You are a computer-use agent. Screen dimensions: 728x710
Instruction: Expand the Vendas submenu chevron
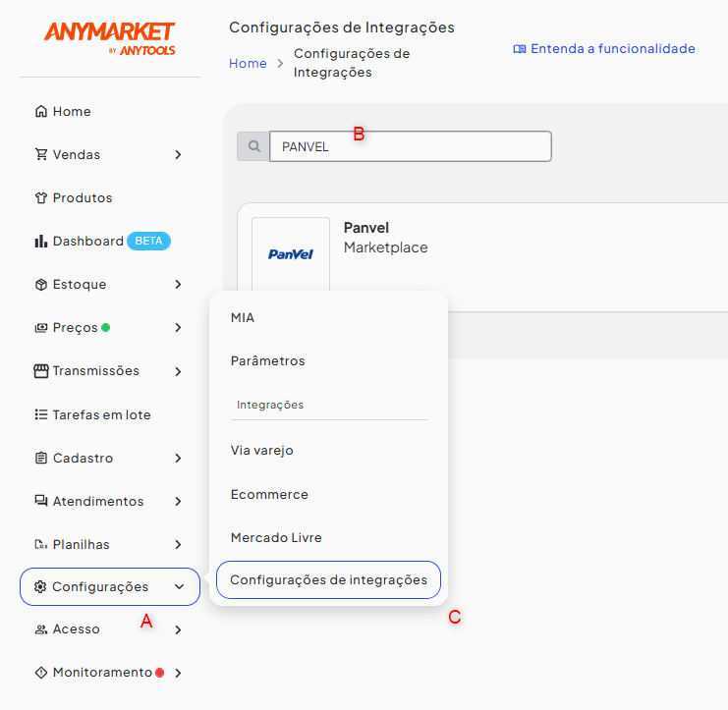178,155
